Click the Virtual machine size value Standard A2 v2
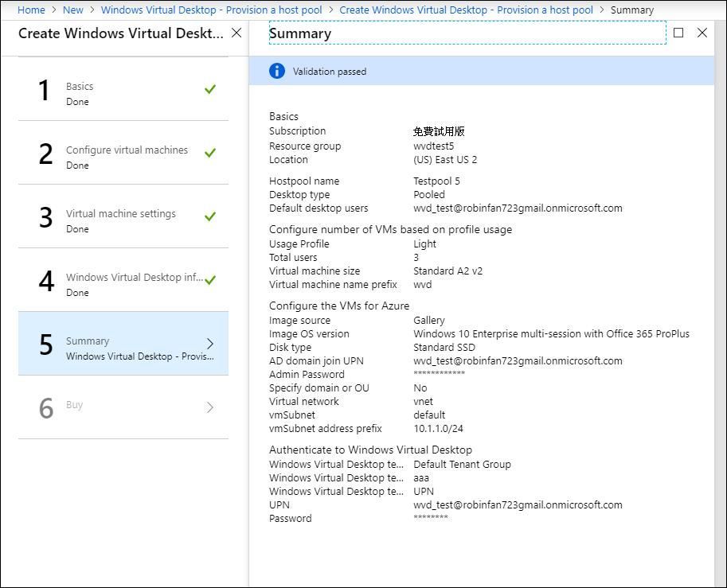This screenshot has height=588, width=727. coord(448,271)
